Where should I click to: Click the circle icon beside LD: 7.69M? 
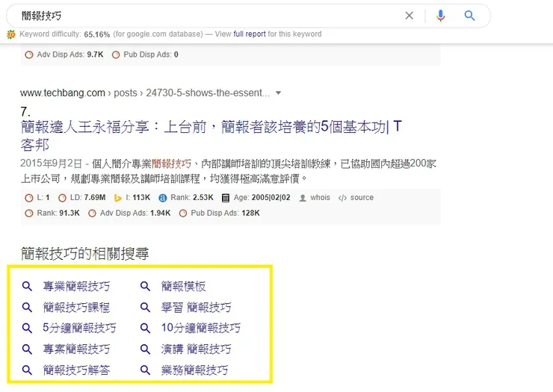pyautogui.click(x=63, y=198)
